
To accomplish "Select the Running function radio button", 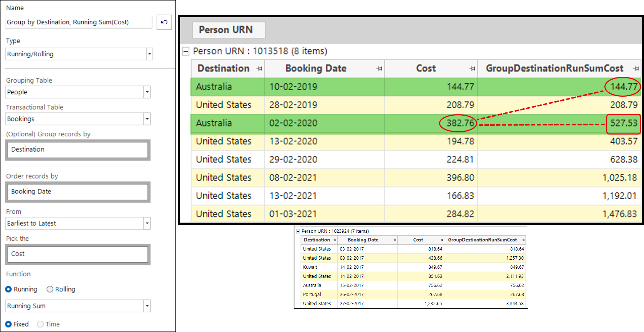I will pos(8,289).
